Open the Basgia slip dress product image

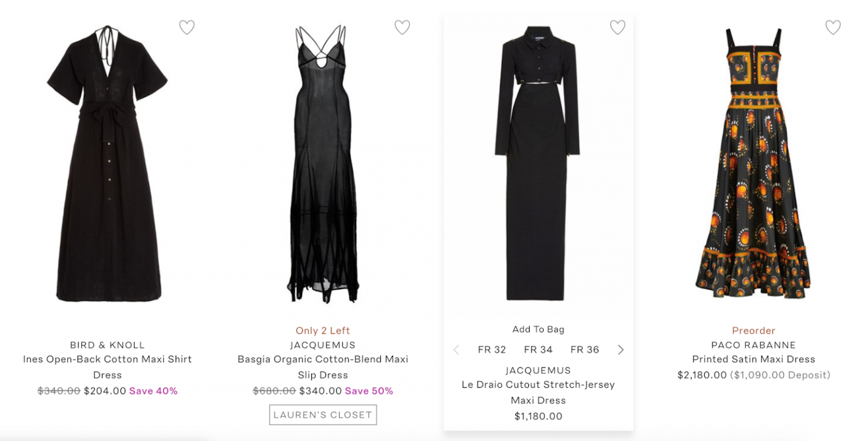323,164
